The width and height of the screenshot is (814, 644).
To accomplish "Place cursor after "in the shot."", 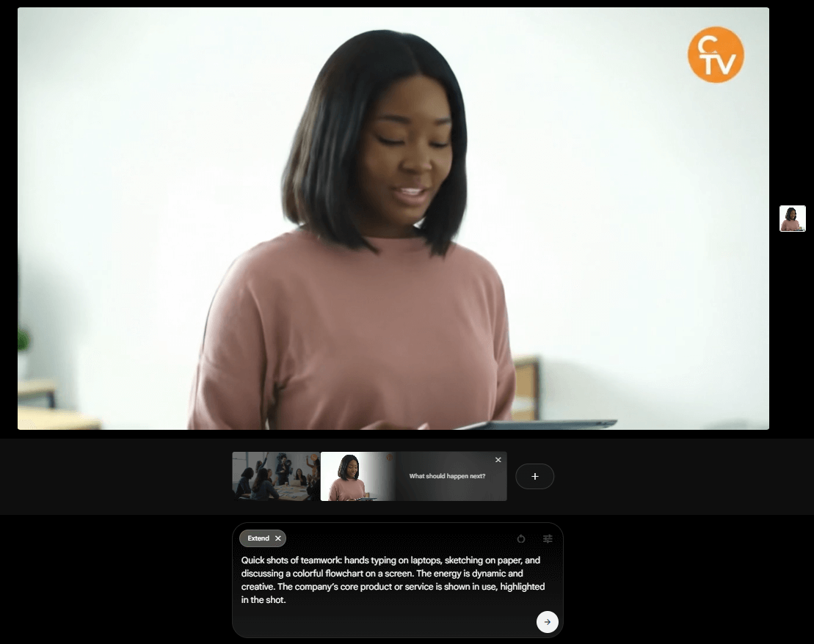I will (286, 600).
